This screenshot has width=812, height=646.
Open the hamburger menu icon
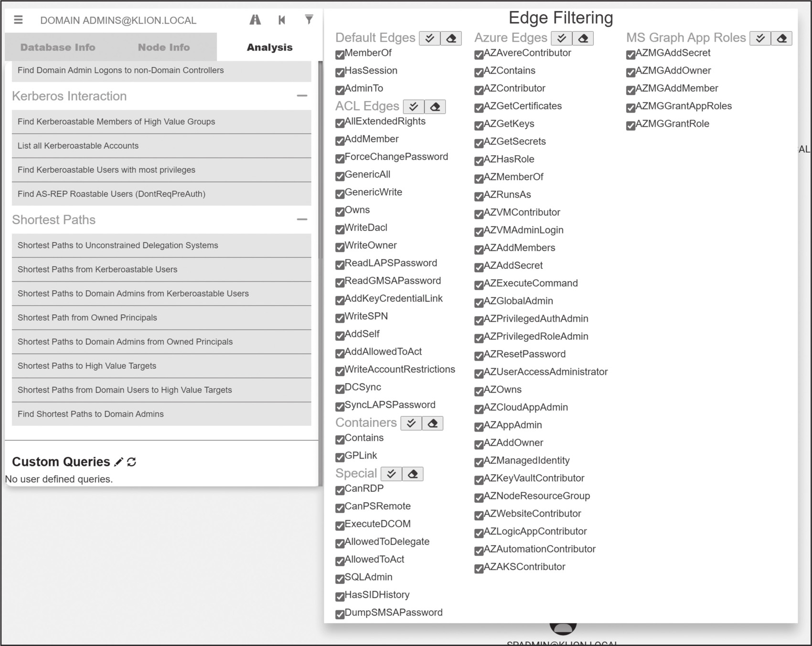(18, 20)
